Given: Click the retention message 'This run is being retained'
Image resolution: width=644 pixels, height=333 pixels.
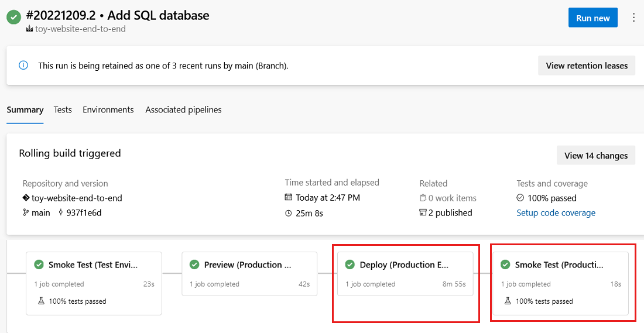Looking at the screenshot, I should coord(163,66).
